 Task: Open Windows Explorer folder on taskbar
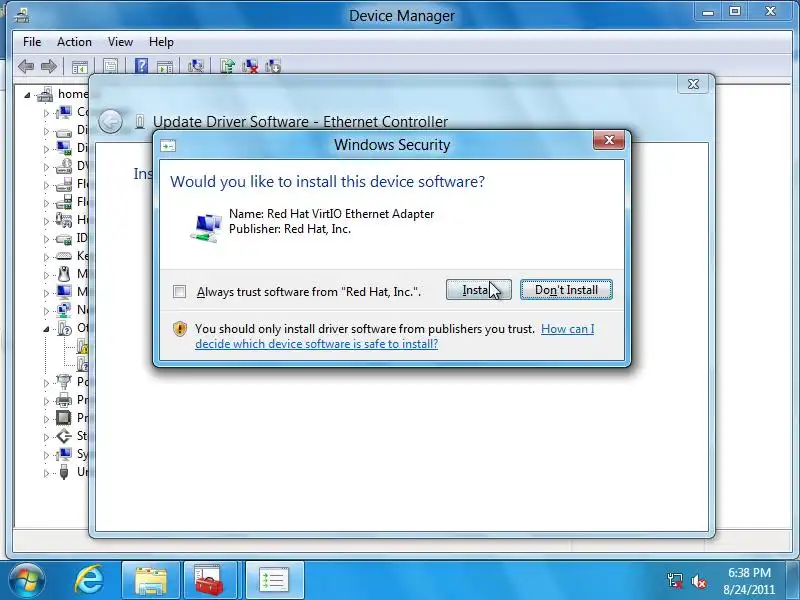tap(151, 580)
